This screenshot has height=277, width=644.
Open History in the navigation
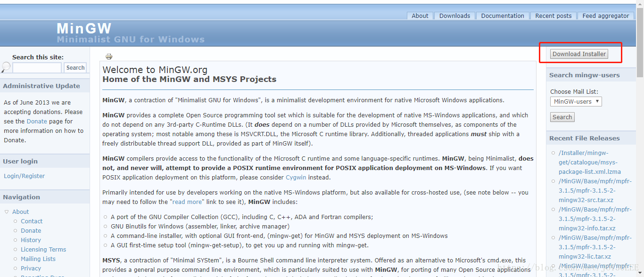pyautogui.click(x=31, y=240)
